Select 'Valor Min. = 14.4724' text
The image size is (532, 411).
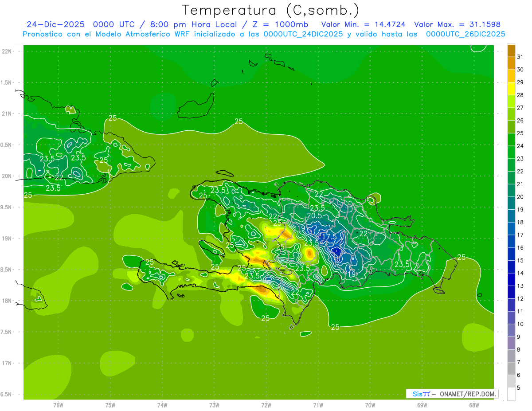point(364,24)
